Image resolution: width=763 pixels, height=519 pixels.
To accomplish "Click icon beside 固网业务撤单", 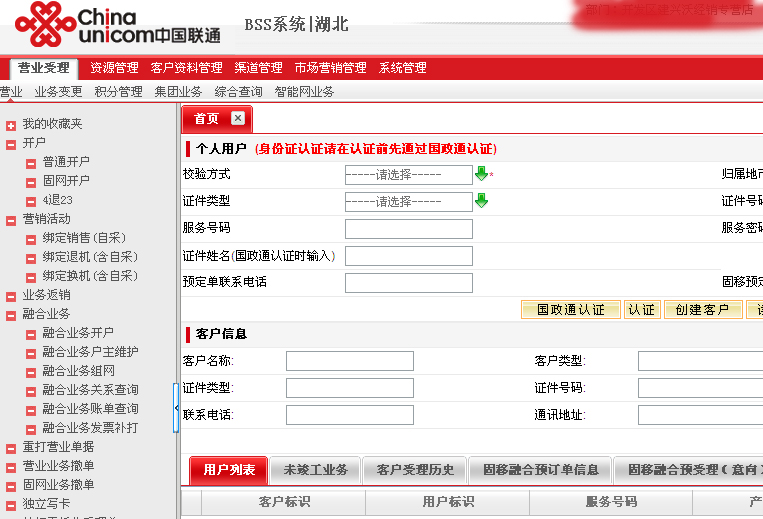I will coord(11,486).
